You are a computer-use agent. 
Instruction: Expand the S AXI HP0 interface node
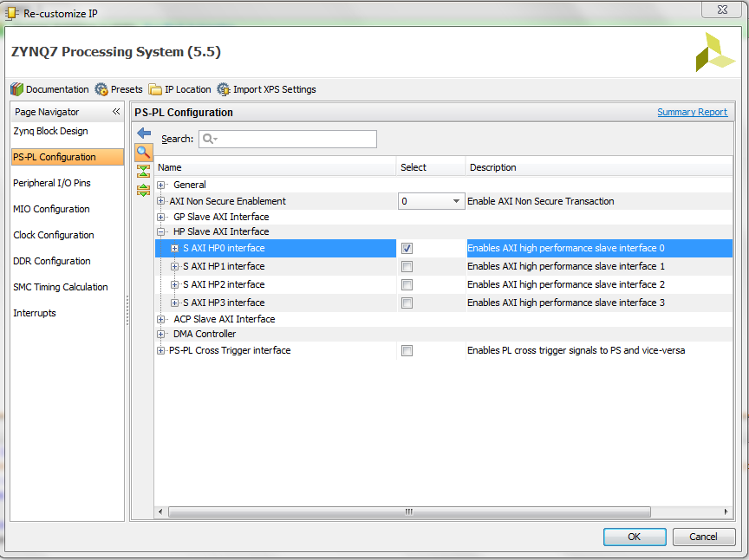pos(175,248)
